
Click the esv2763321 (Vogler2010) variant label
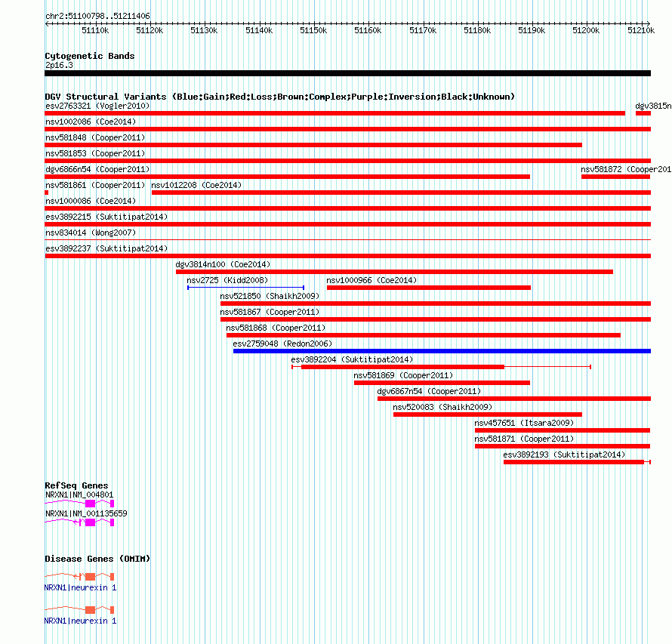pos(97,106)
